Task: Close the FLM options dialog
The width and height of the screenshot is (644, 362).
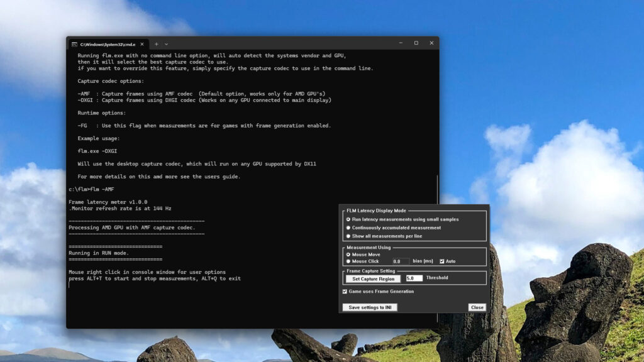Action: tap(477, 307)
